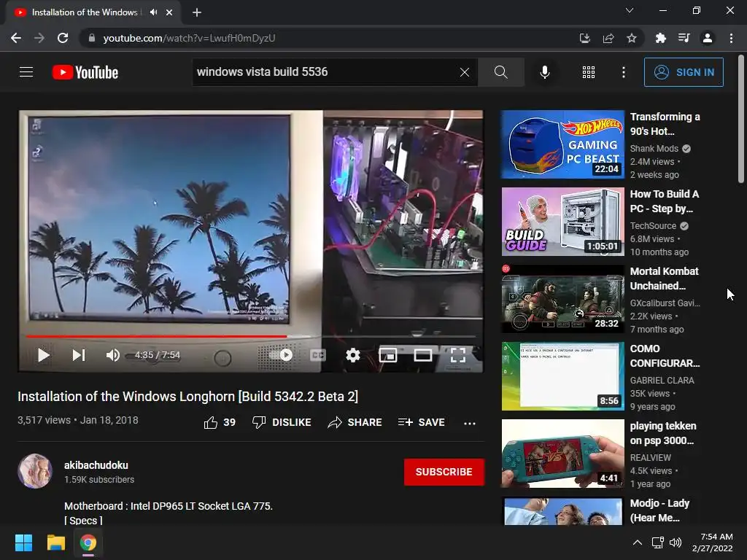
Task: Open taskbar network status icon
Action: (658, 542)
